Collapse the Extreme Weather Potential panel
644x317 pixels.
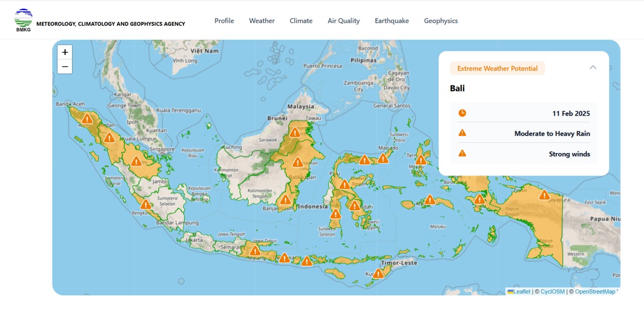coord(593,67)
